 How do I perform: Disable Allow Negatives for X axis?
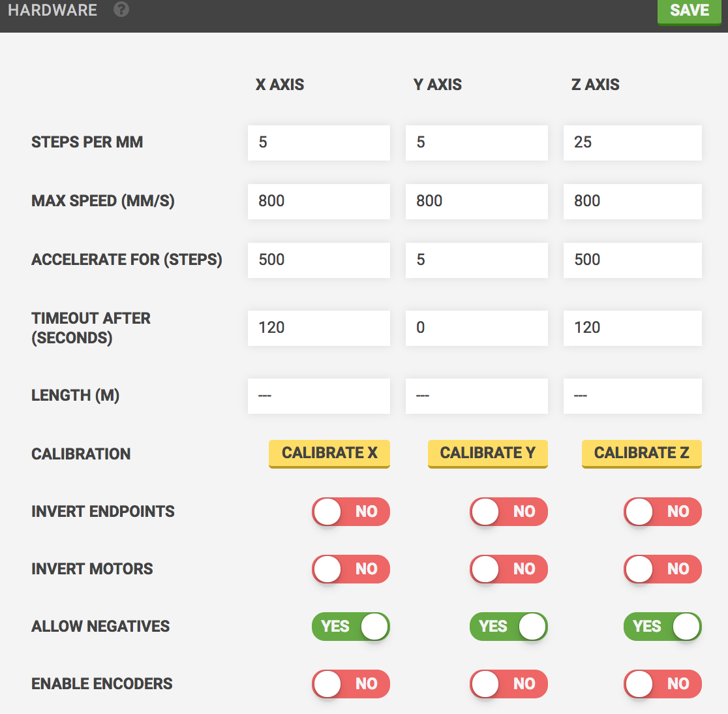[x=351, y=627]
